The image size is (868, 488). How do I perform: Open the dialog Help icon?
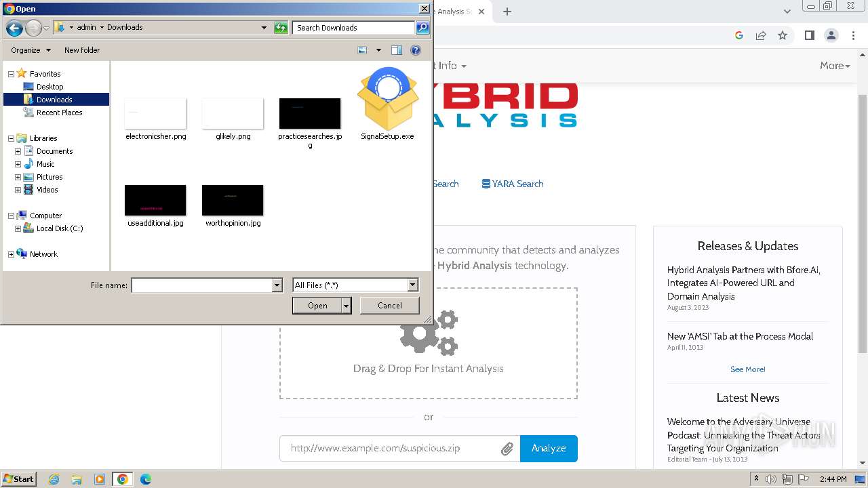[416, 50]
